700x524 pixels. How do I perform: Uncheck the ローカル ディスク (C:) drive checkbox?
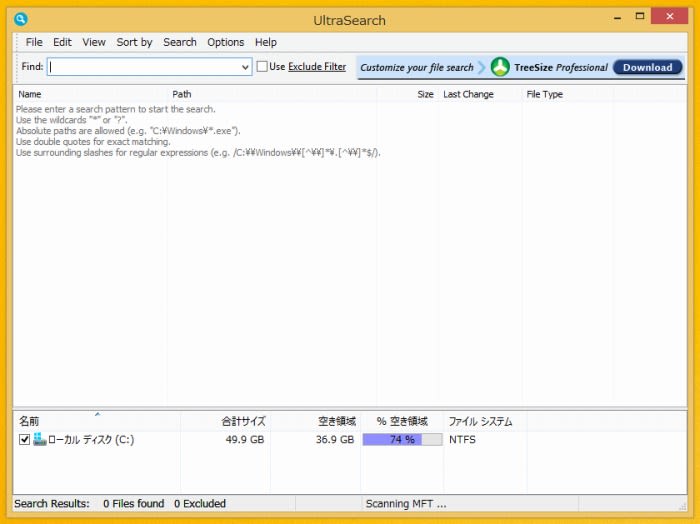tap(25, 440)
